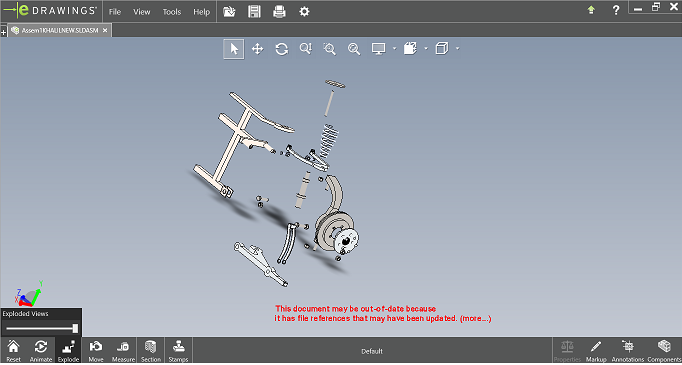
Task: Activate the Select arrow tool
Action: click(234, 49)
